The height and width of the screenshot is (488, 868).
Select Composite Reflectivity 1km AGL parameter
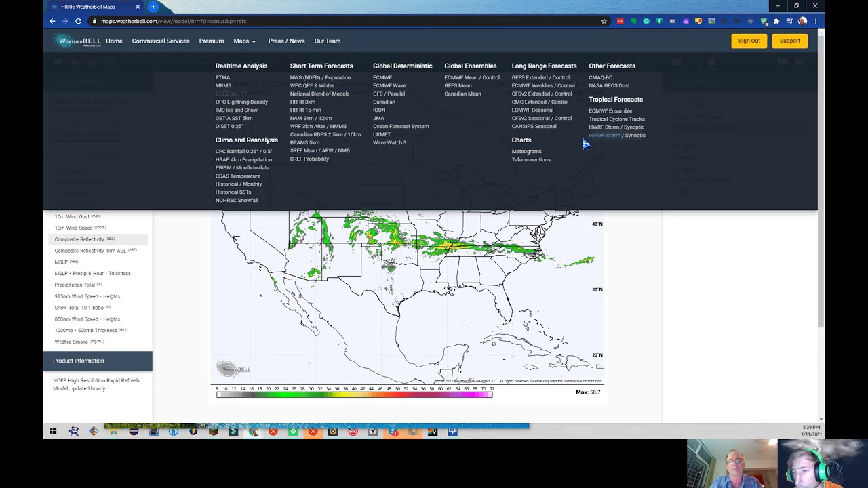pos(96,251)
